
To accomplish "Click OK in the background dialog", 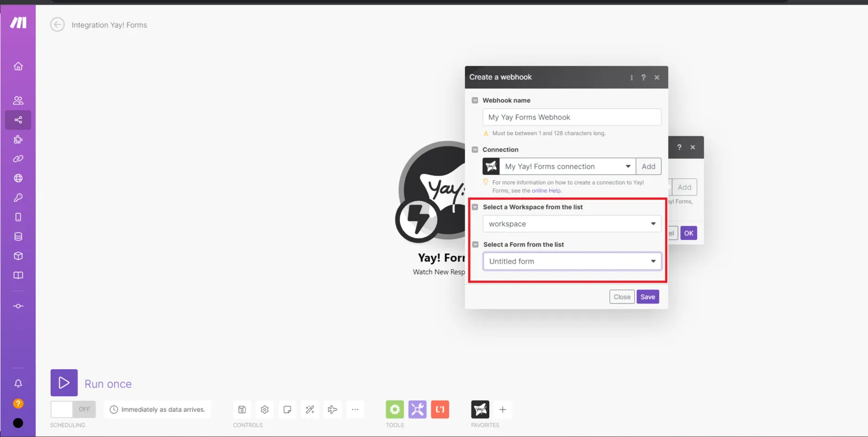I will coord(688,233).
